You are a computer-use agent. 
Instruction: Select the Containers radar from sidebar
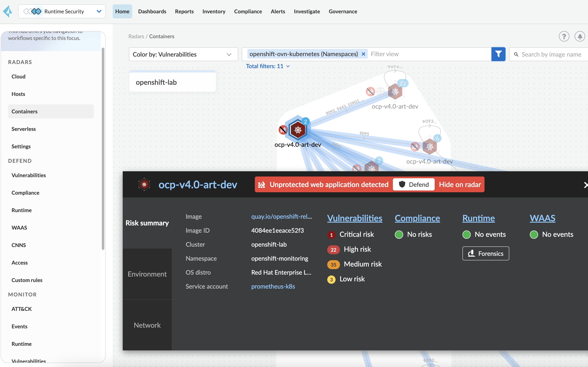point(24,111)
